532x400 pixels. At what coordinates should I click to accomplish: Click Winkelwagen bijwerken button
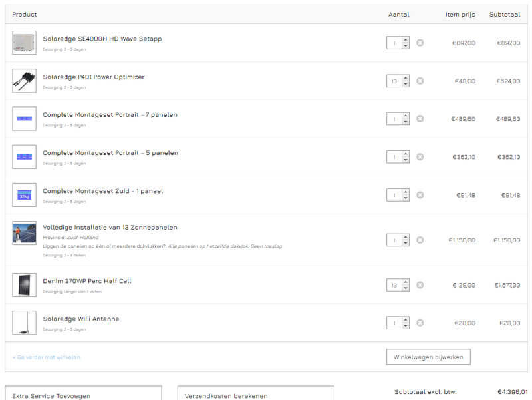point(428,357)
